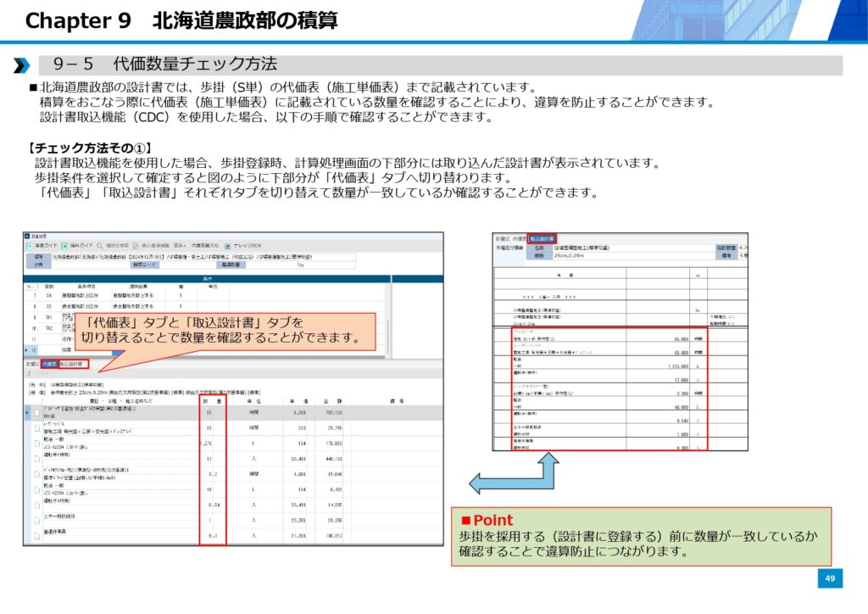Screen dimensions: 868x614
Task: Click the 数量 column header
Action: pos(213,401)
